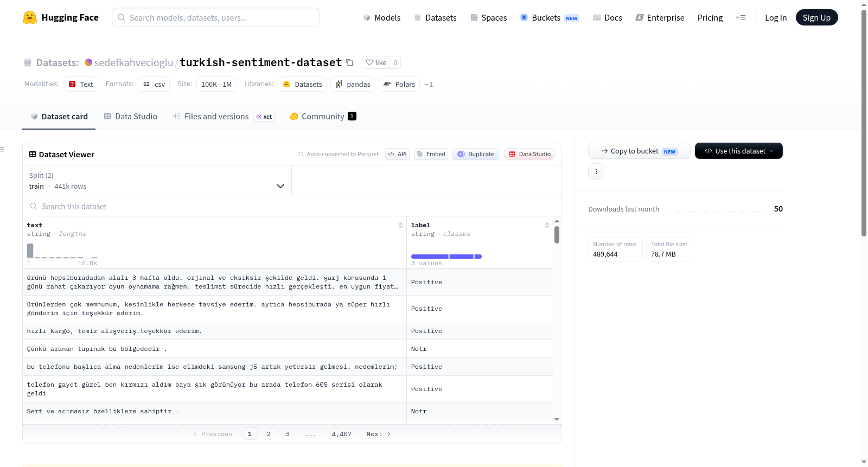Click the Downloads last month value 50
The width and height of the screenshot is (868, 467).
(778, 209)
